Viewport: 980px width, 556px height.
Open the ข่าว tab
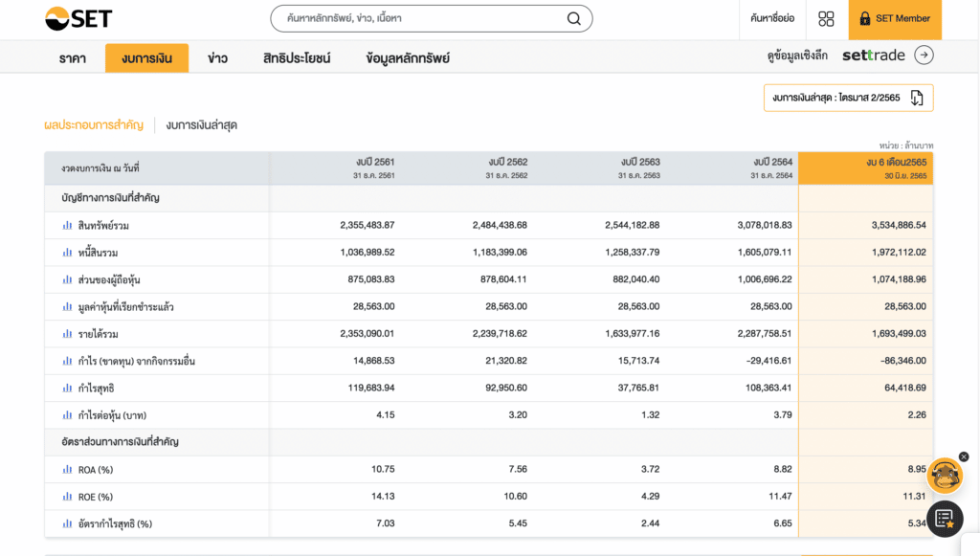tap(217, 58)
